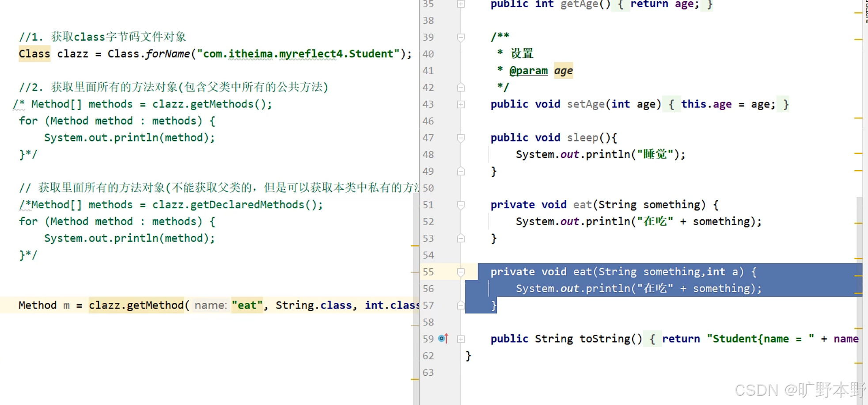Click the "Student{name = " string literal
This screenshot has width=868, height=405.
[x=760, y=339]
